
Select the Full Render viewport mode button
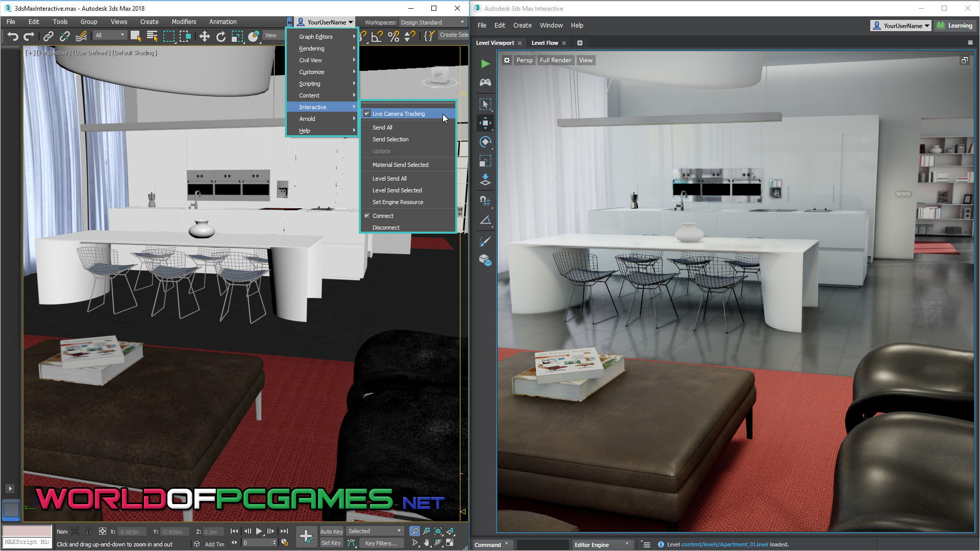[555, 60]
